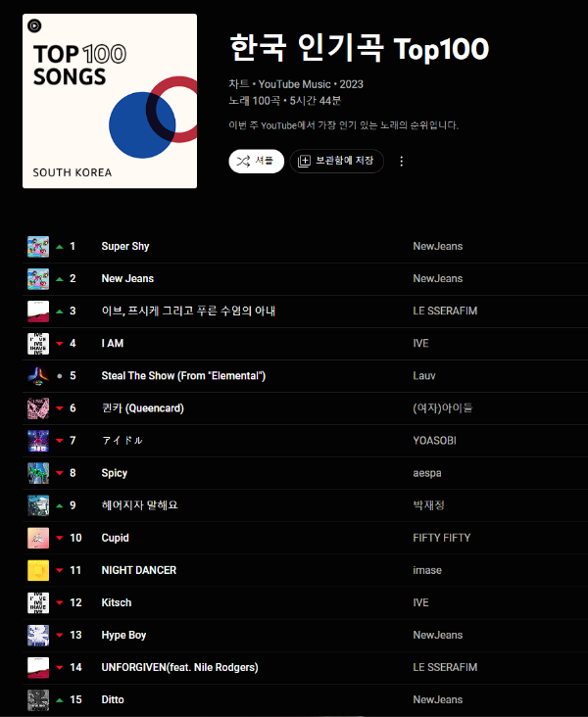The image size is (588, 717).
Task: Select the song Kitsch
Action: pyautogui.click(x=117, y=602)
